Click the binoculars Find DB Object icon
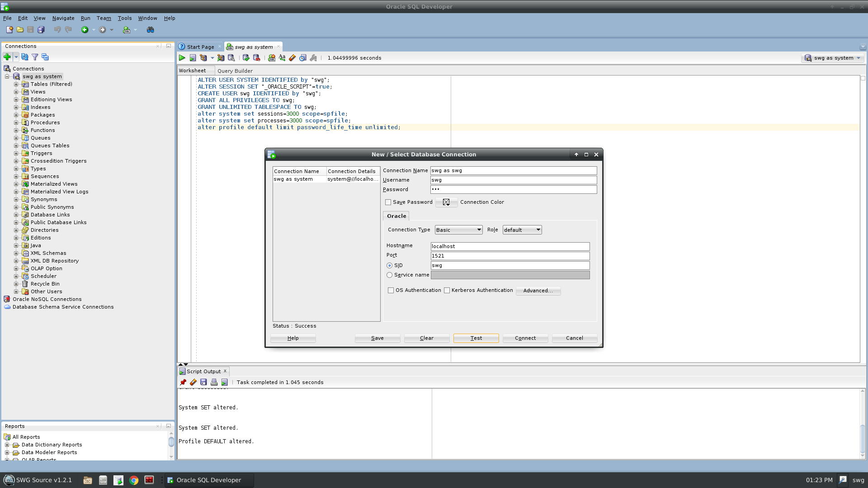Screen dimensions: 868x488 pos(151,30)
